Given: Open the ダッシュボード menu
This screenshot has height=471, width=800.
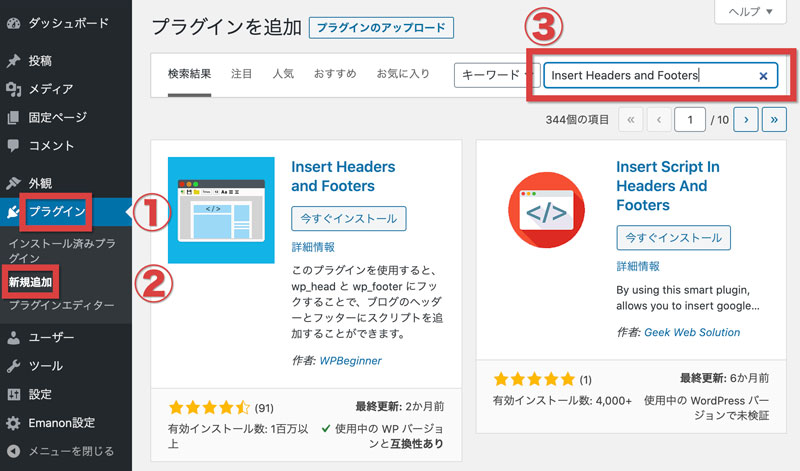Looking at the screenshot, I should [68, 23].
